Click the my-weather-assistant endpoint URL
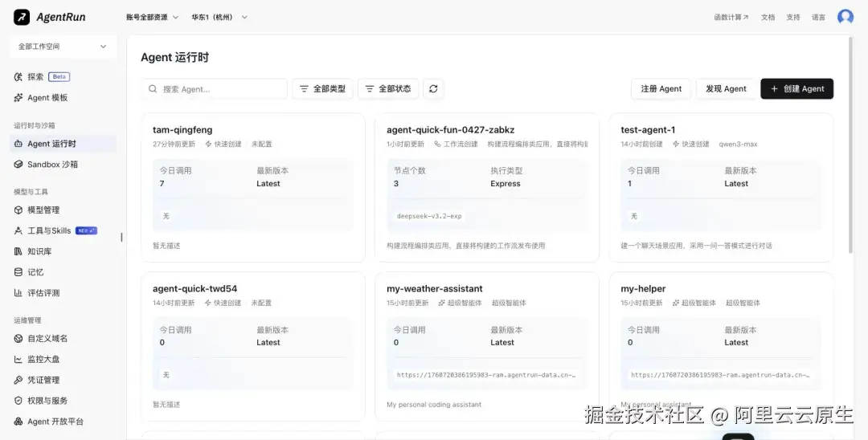Screen dimensions: 868x440 coord(486,375)
